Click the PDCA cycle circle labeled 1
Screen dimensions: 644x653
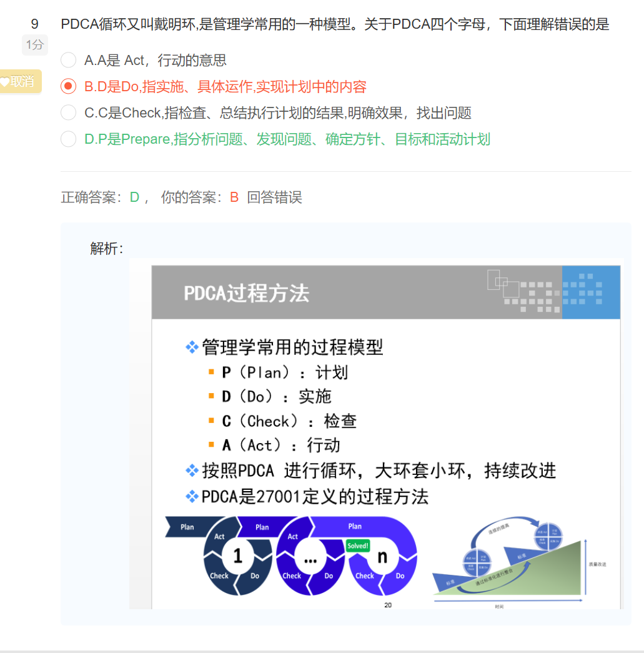[237, 556]
